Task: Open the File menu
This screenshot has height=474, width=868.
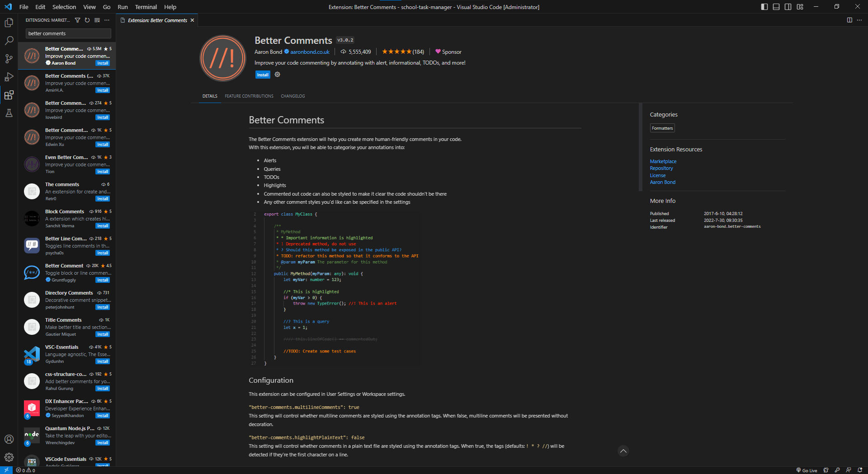Action: tap(24, 7)
